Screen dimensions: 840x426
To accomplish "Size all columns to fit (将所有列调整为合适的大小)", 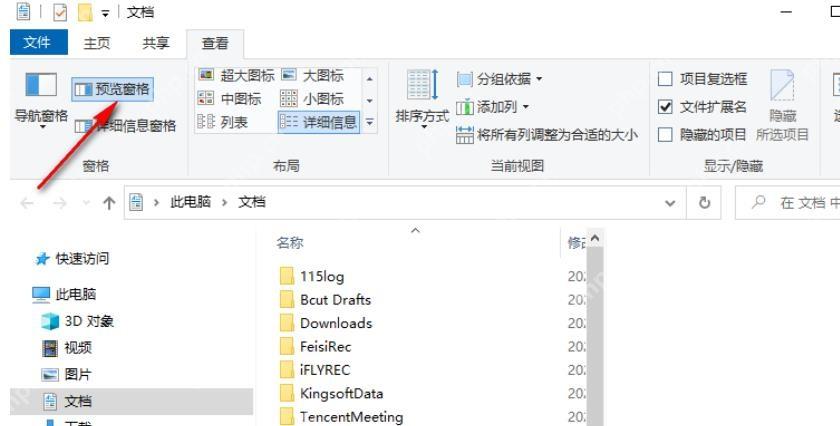I will [547, 134].
